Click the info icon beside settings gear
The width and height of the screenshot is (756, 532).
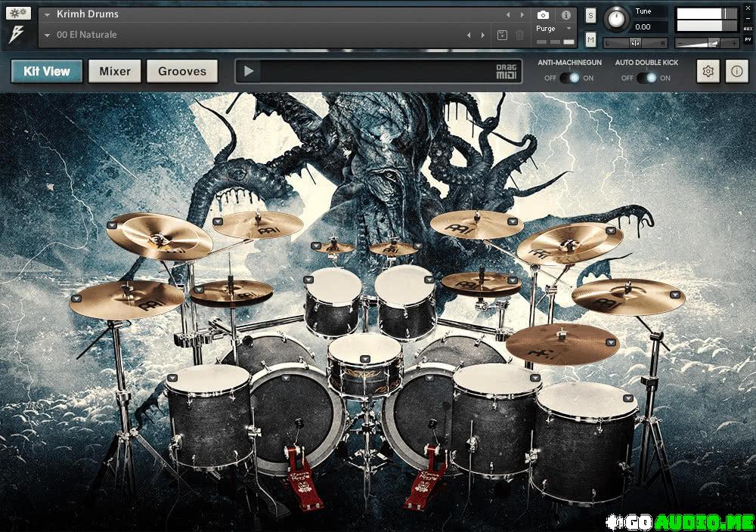point(737,71)
